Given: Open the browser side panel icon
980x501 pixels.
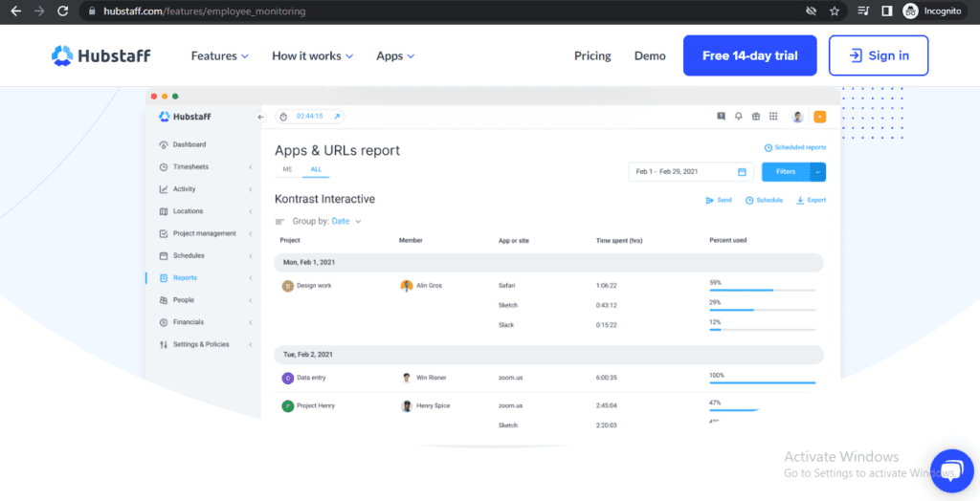Looking at the screenshot, I should tap(886, 11).
